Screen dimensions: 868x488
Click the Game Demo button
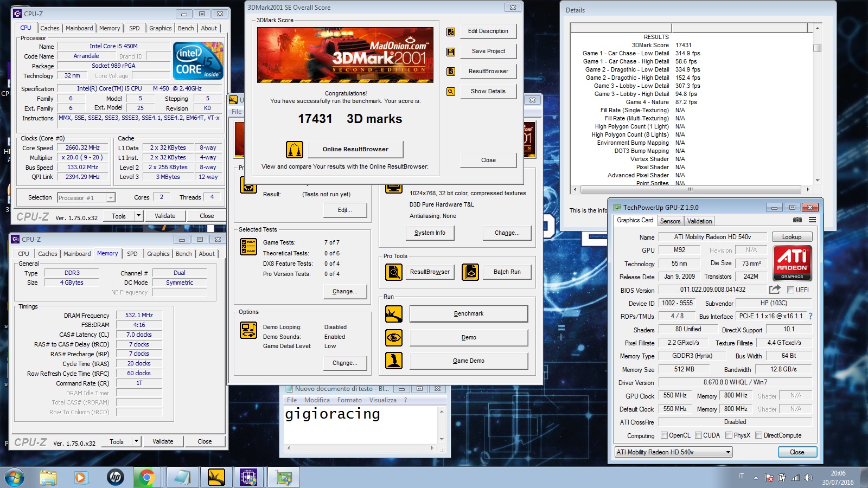click(x=469, y=361)
